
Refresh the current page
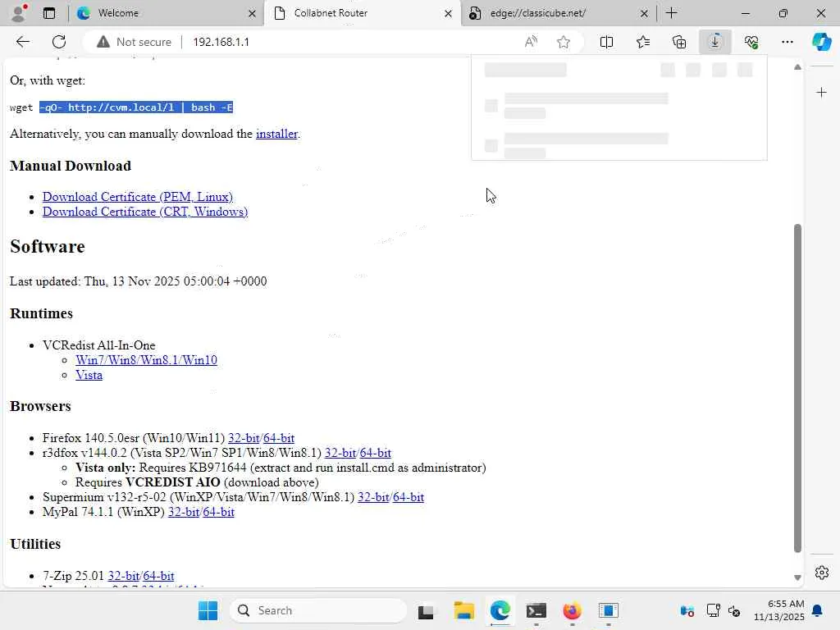[59, 42]
